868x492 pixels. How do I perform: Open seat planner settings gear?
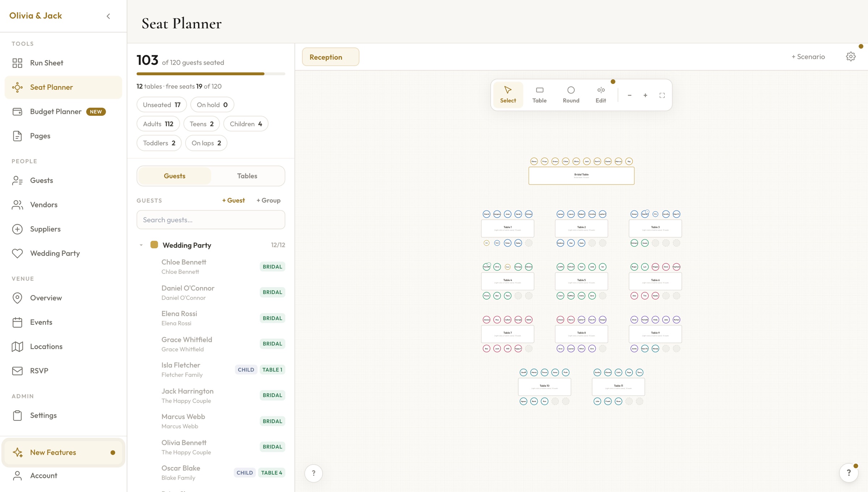tap(851, 56)
